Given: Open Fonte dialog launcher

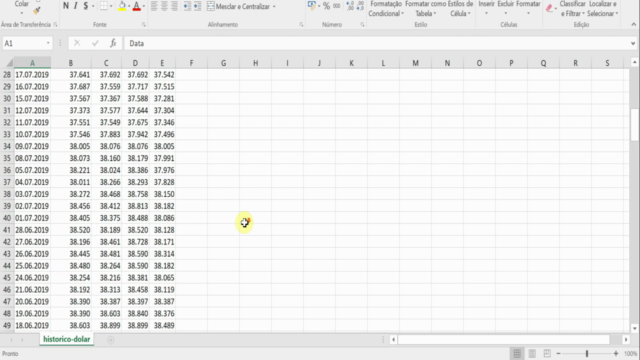Looking at the screenshot, I should click(x=144, y=25).
